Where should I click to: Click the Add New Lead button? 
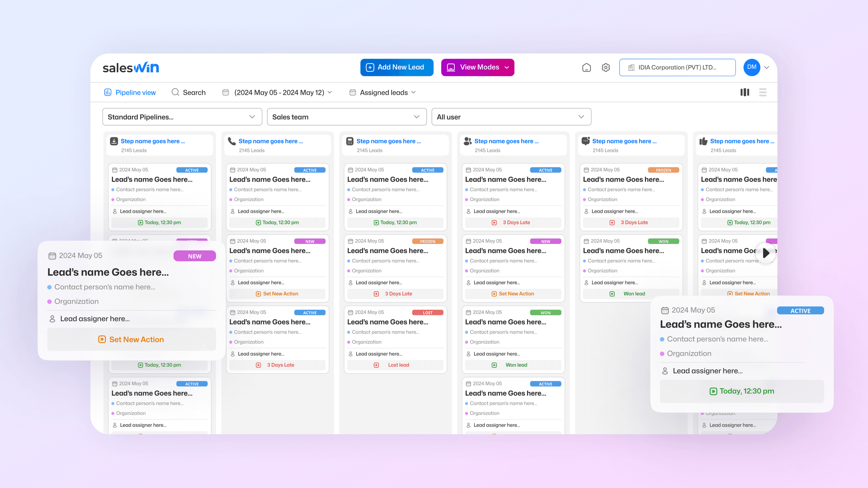pos(397,67)
